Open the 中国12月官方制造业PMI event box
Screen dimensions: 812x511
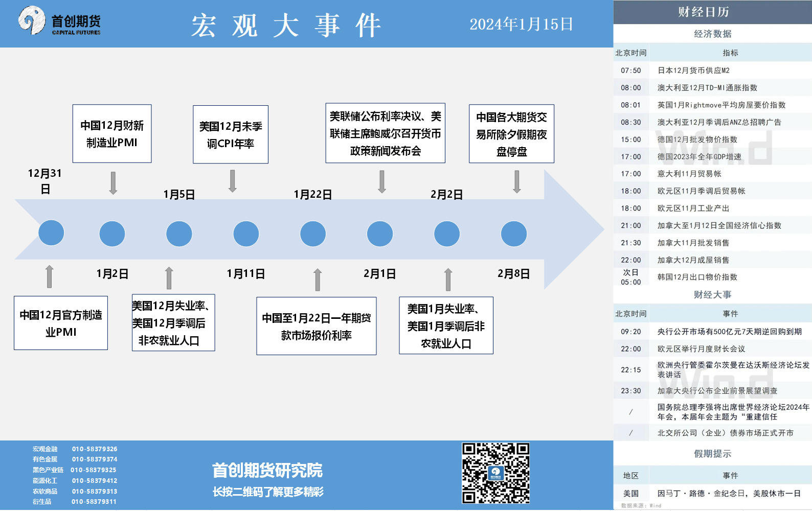coord(61,323)
